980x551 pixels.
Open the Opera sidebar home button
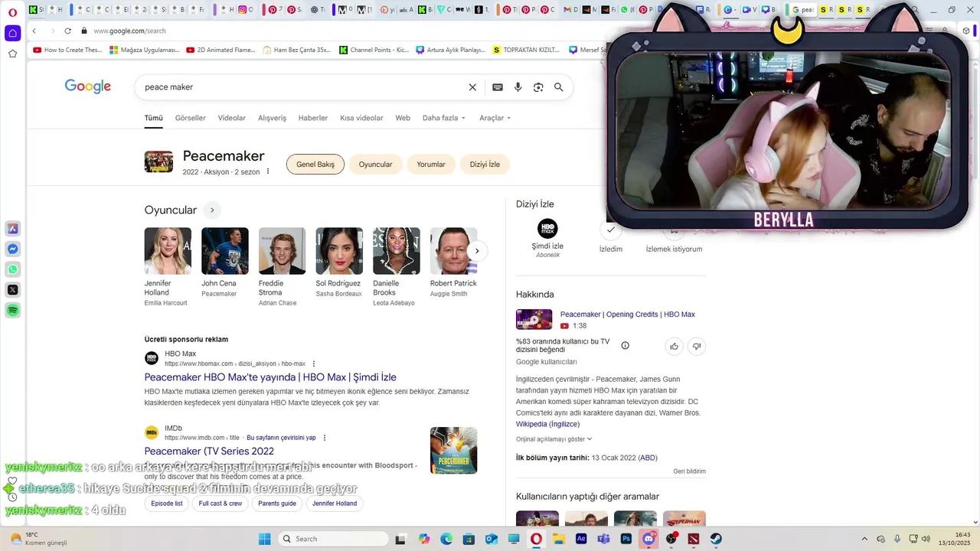click(x=12, y=33)
